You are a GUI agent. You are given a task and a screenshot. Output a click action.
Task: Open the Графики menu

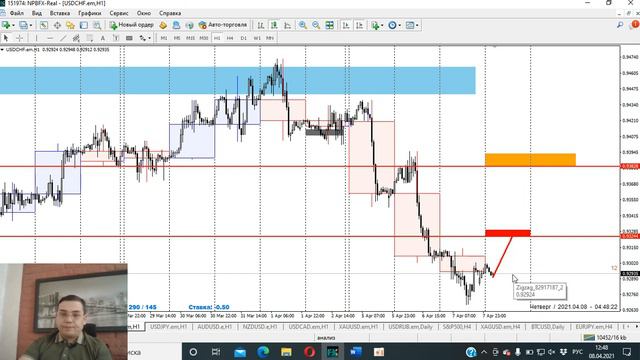[x=90, y=13]
